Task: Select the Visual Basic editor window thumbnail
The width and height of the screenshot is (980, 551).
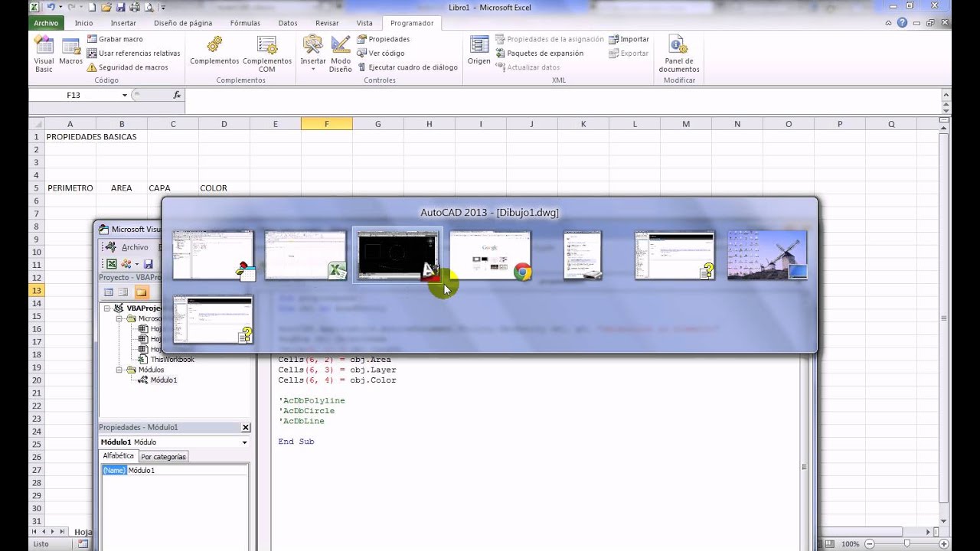Action: [x=213, y=255]
